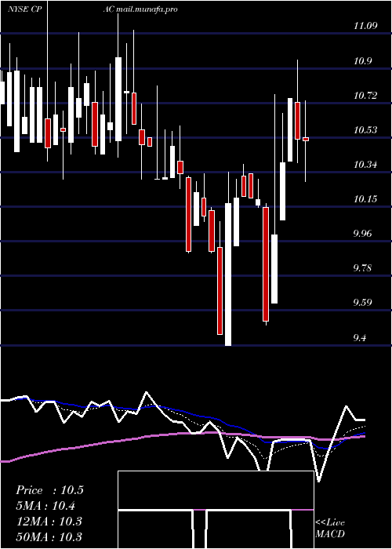Screen dimensions: 392x549
Task: Select the 12MA : 10.3 readout
Action: tap(49, 522)
